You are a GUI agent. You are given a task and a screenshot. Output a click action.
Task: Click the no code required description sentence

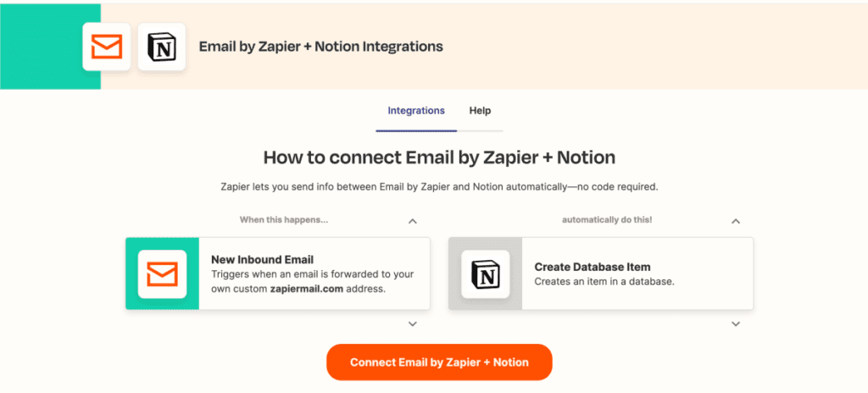click(x=439, y=186)
